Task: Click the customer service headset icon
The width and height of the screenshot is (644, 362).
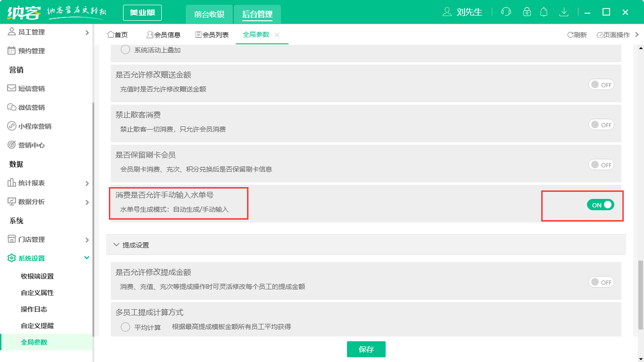Action: (x=506, y=12)
